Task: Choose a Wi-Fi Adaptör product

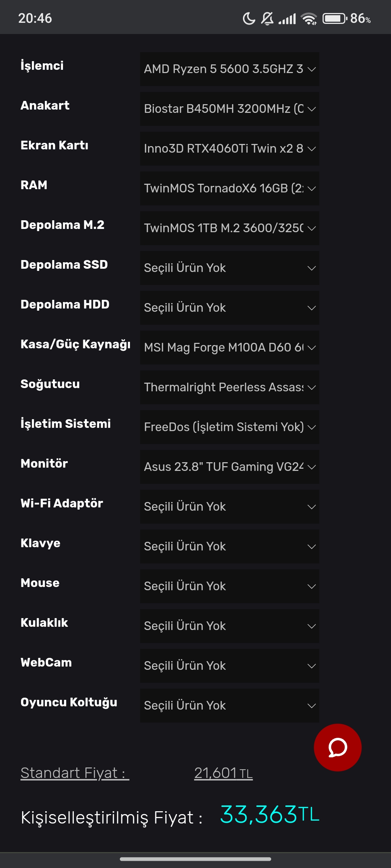Action: [230, 507]
